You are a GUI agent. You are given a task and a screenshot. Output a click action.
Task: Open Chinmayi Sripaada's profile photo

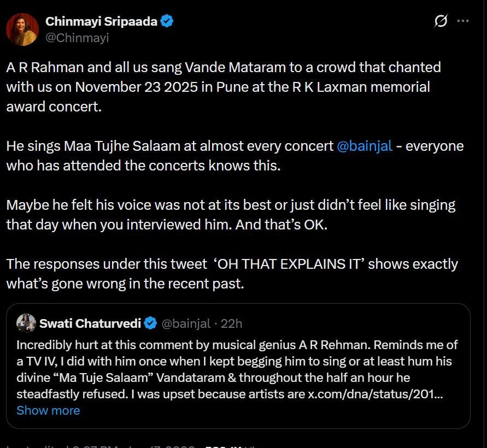pos(23,28)
